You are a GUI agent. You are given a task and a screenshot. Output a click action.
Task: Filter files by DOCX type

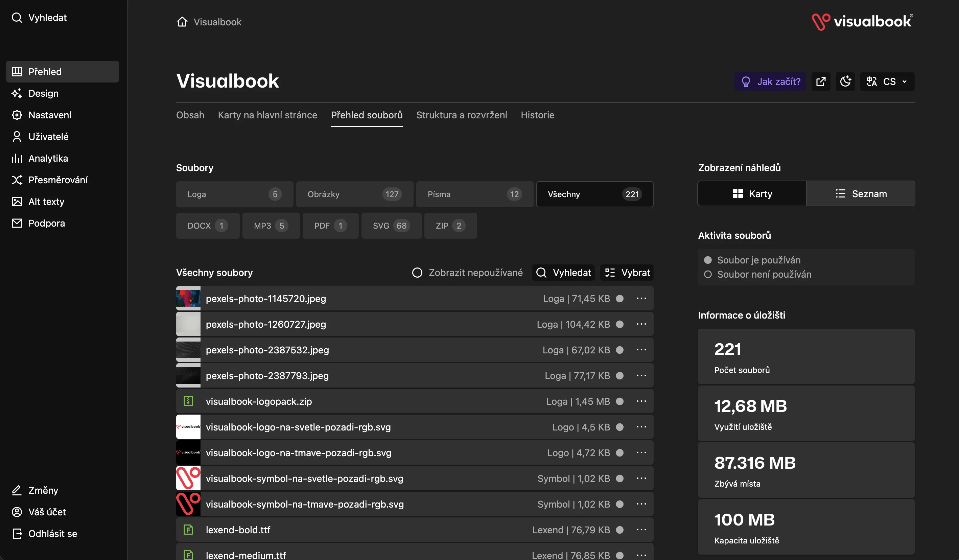click(x=208, y=226)
